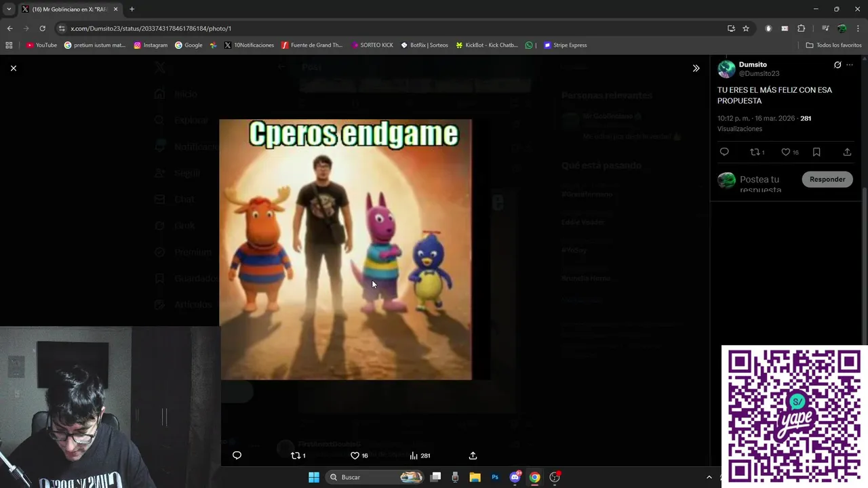Show hidden system tray icons
This screenshot has height=488, width=868.
[x=709, y=477]
